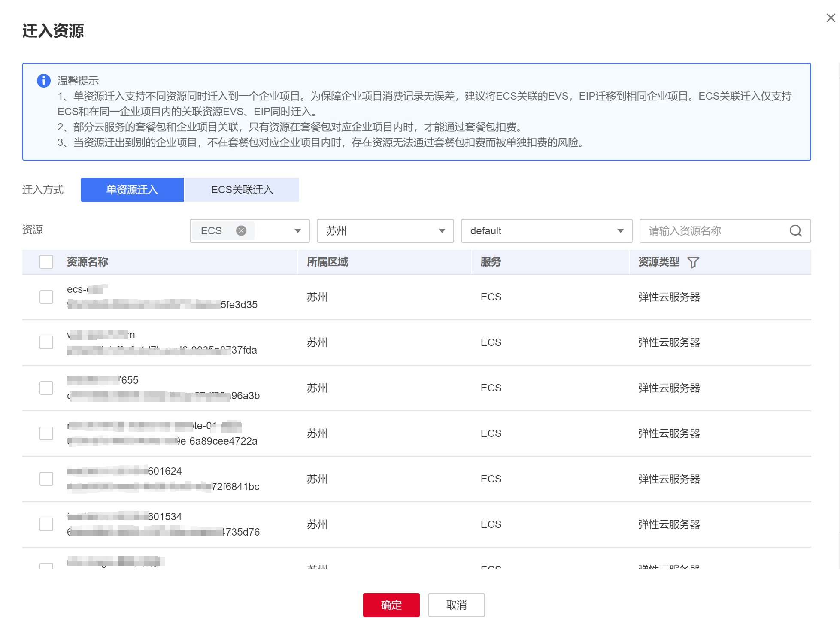
Task: Open the default project dropdown
Action: [546, 231]
